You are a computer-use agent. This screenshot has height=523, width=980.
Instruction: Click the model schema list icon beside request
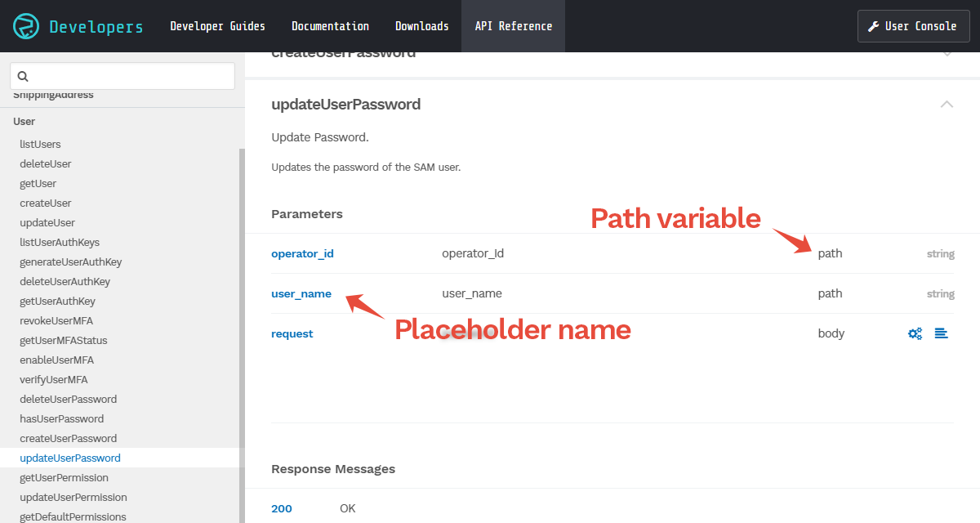point(941,333)
